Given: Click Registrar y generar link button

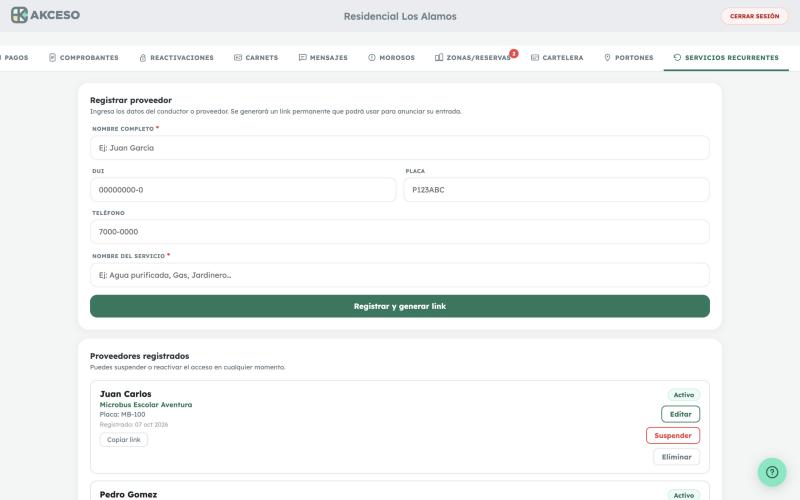Looking at the screenshot, I should tap(400, 306).
